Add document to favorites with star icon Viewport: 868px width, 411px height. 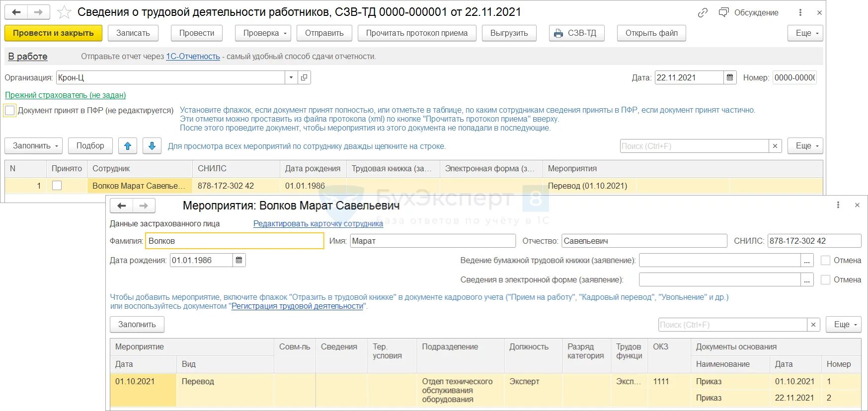(64, 12)
